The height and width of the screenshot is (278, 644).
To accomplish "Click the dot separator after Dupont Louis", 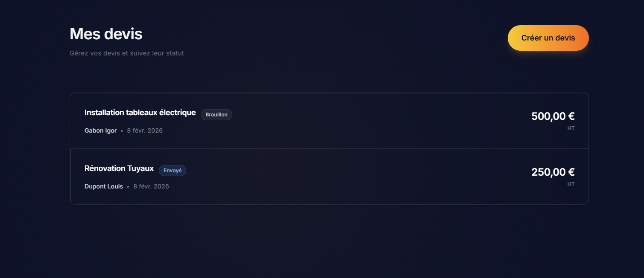I will tap(128, 187).
